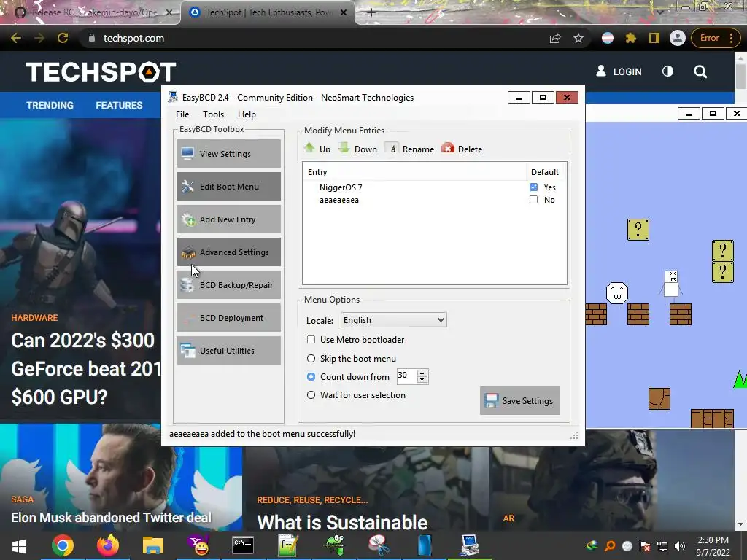Decrease countdown value with down arrow
The width and height of the screenshot is (747, 560).
[x=422, y=379]
